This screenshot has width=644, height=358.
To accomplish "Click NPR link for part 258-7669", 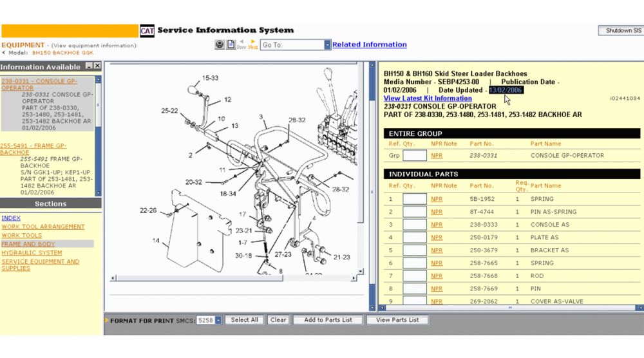I will coord(437,288).
